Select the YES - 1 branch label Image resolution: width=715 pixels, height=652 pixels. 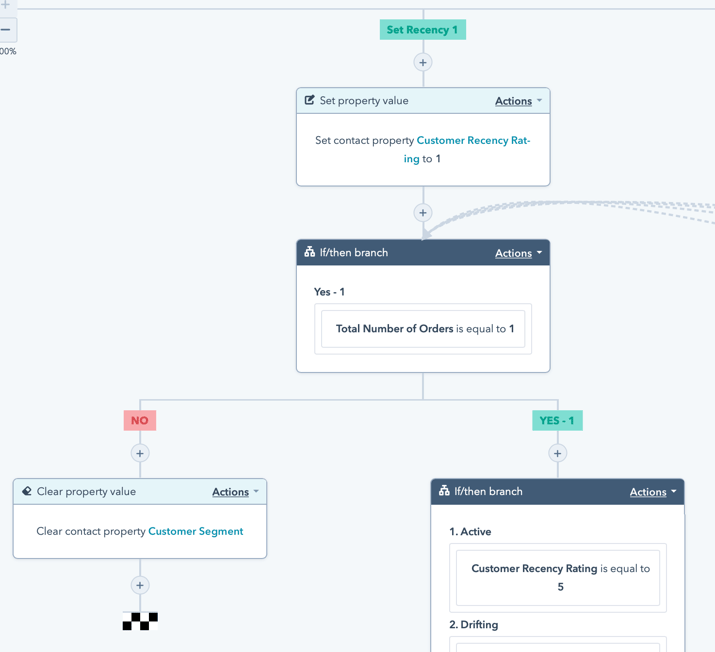pos(557,420)
